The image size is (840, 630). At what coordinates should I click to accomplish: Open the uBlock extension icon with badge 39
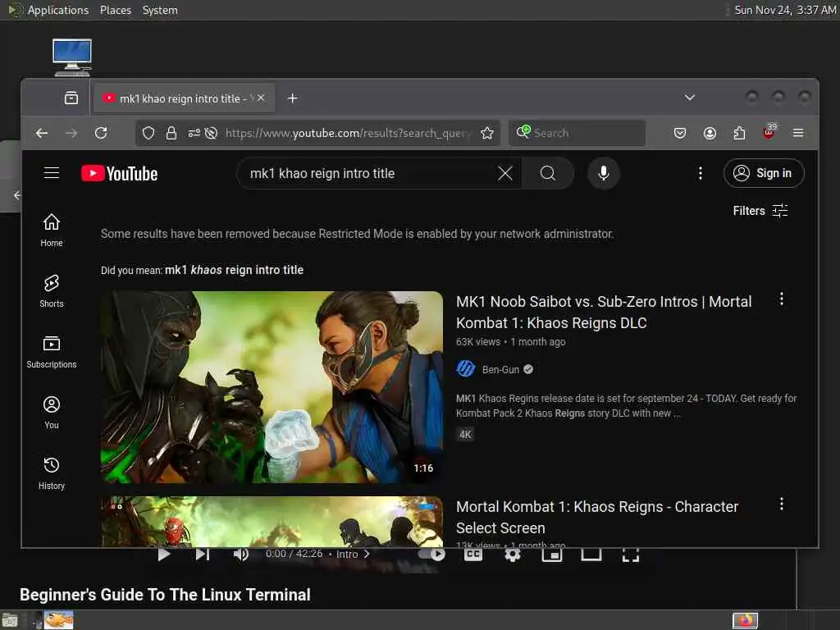click(x=769, y=132)
